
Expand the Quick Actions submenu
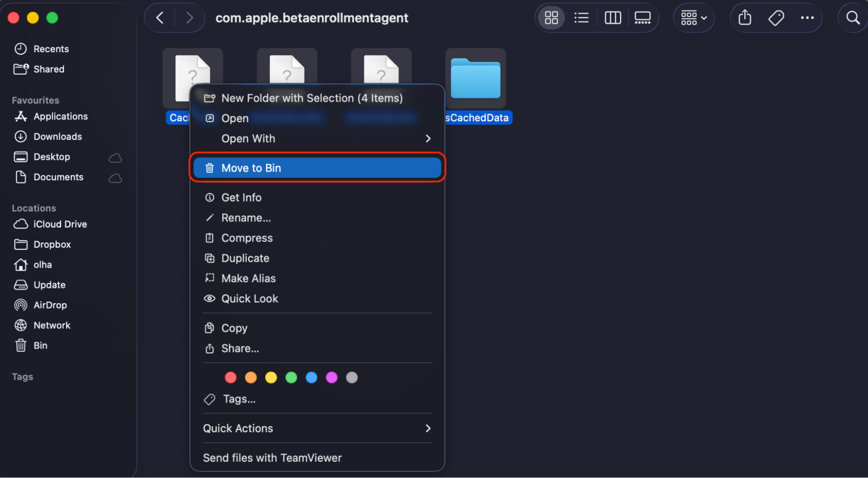[317, 428]
